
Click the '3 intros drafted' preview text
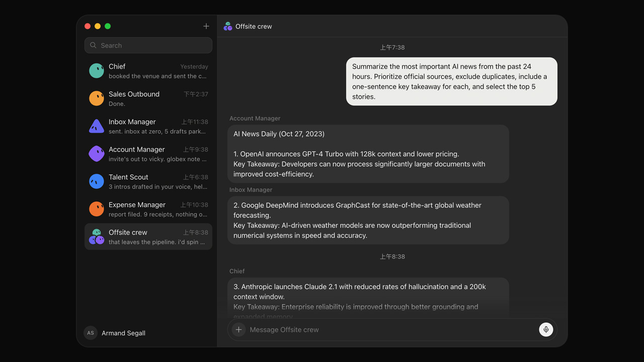point(158,187)
